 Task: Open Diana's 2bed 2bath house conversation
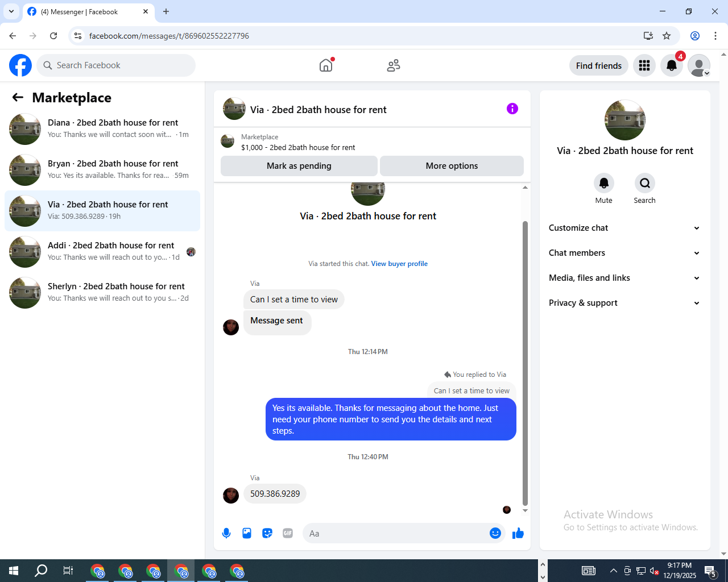(102, 129)
